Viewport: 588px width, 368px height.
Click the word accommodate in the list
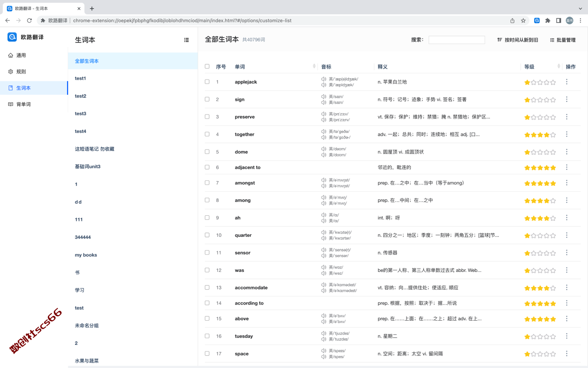tap(251, 287)
